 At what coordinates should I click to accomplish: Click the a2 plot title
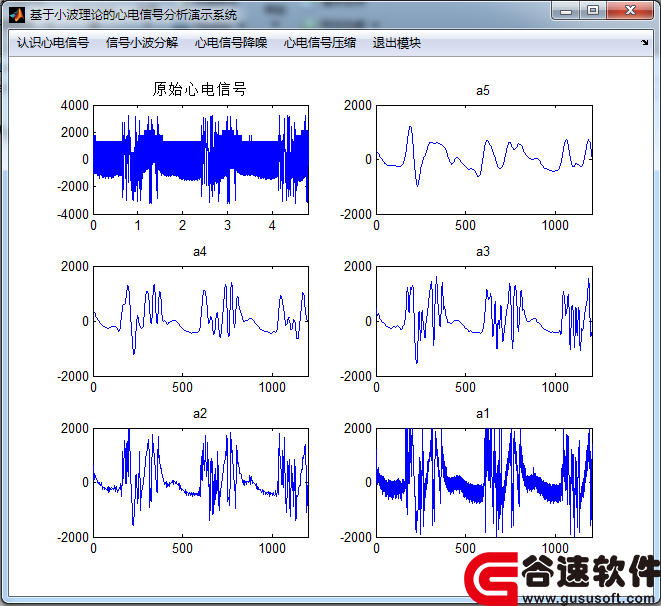tap(200, 413)
